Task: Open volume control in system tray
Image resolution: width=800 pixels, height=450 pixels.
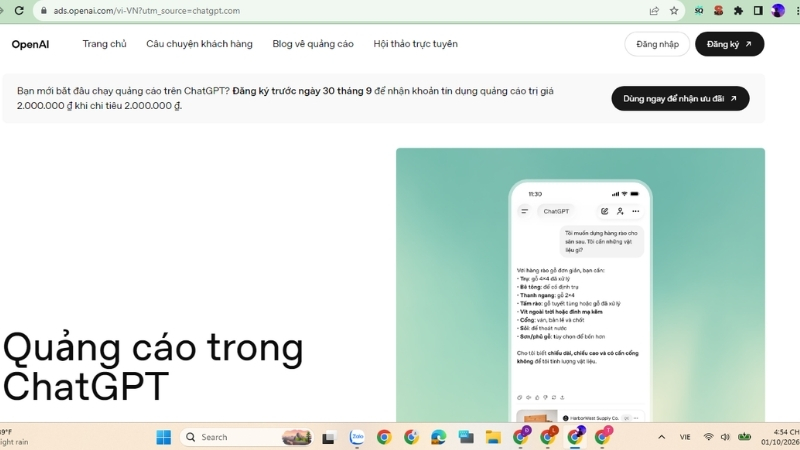Action: [725, 437]
